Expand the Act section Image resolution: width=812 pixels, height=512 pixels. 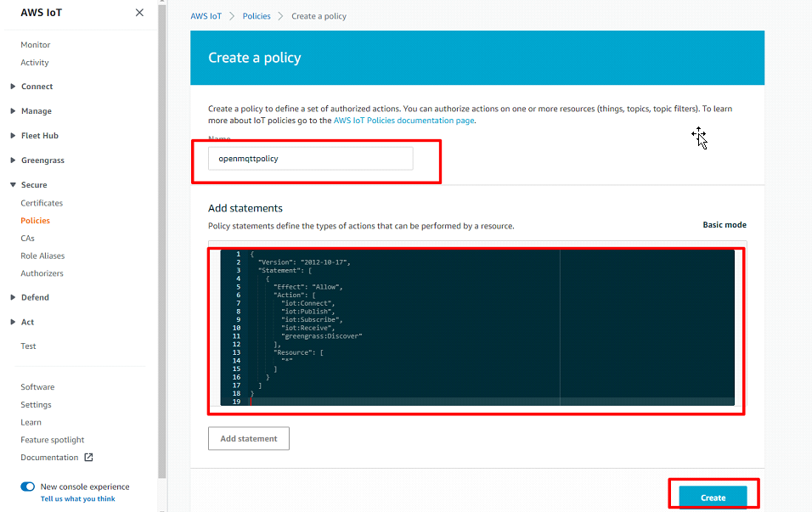coord(27,321)
